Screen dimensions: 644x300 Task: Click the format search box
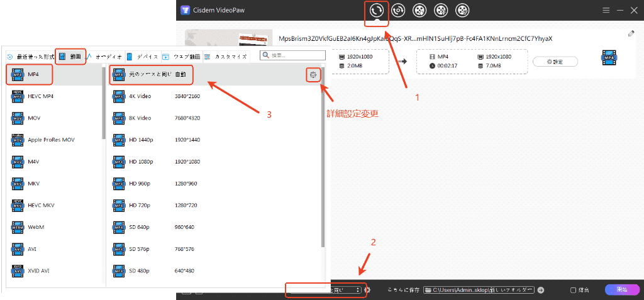pos(292,55)
